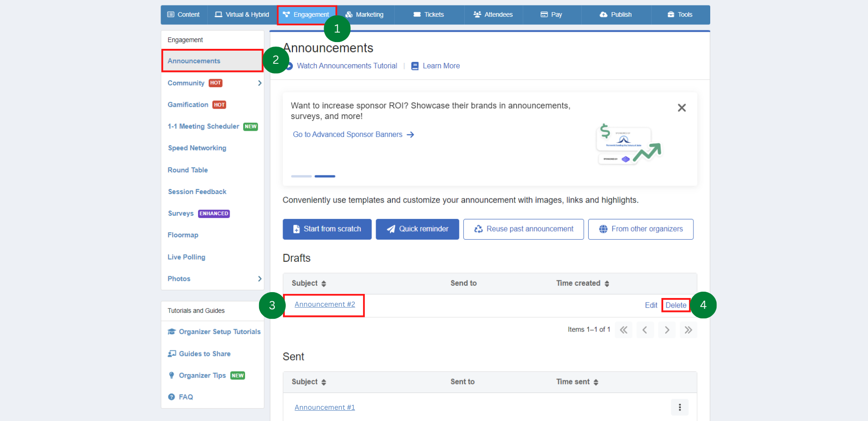
Task: Expand the Photos submenu chevron
Action: tap(259, 279)
